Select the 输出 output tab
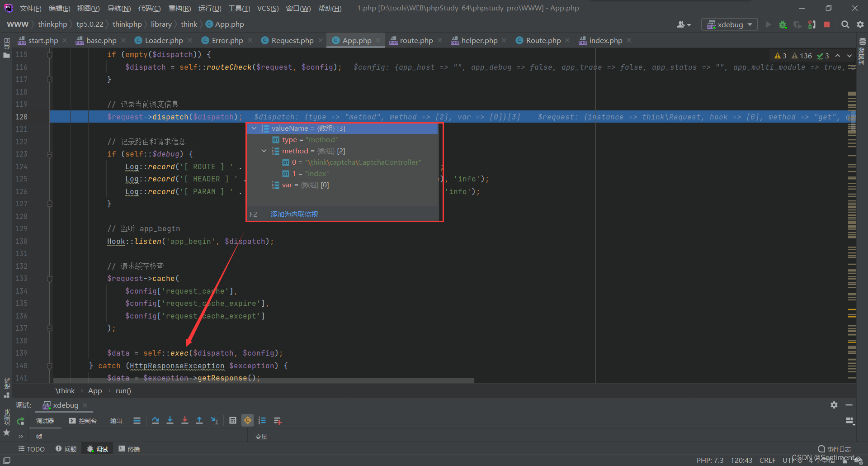This screenshot has height=466, width=868. click(116, 421)
